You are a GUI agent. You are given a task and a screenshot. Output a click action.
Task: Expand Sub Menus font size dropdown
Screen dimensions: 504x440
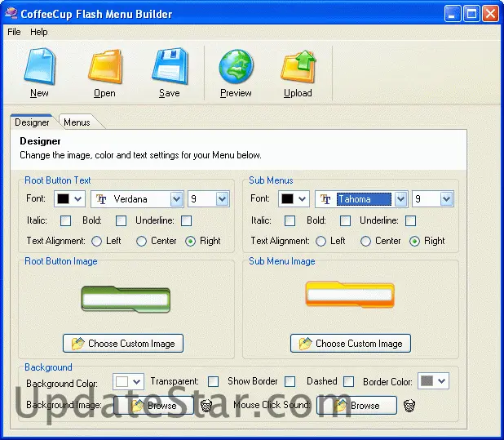(x=446, y=199)
